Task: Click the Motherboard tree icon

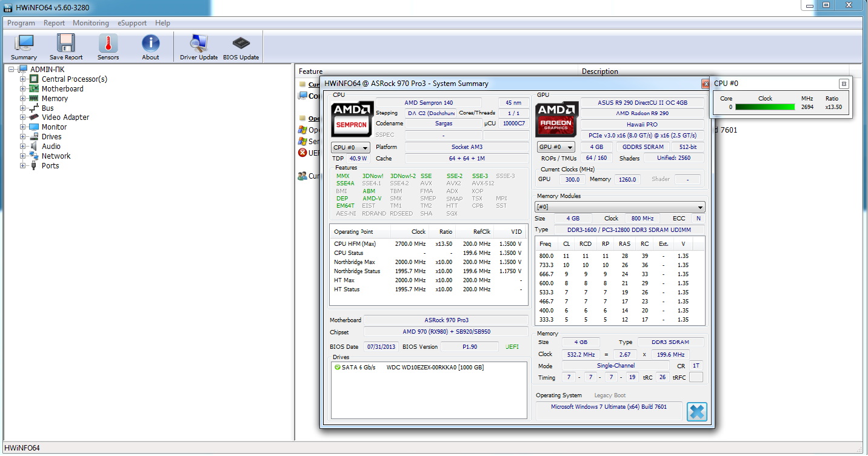Action: 34,88
